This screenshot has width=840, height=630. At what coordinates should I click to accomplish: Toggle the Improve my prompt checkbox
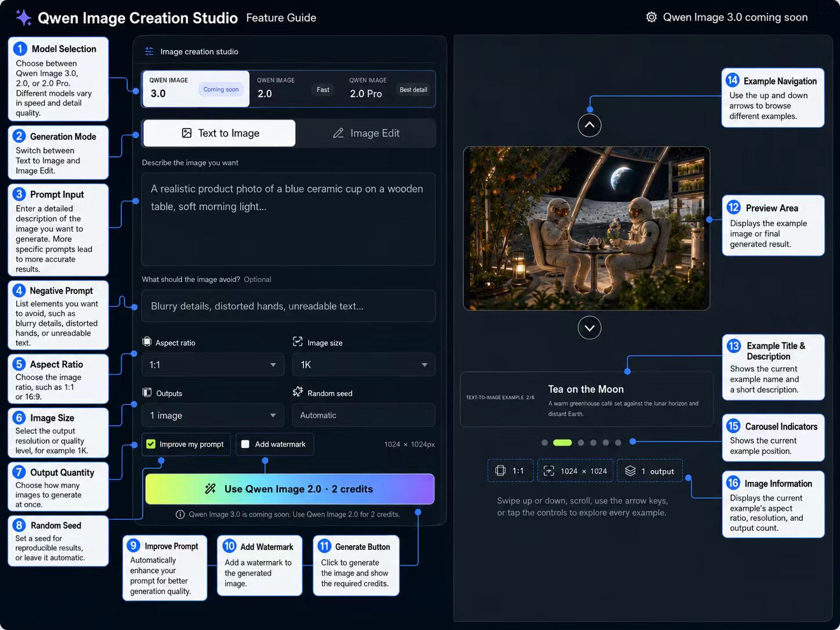[151, 444]
